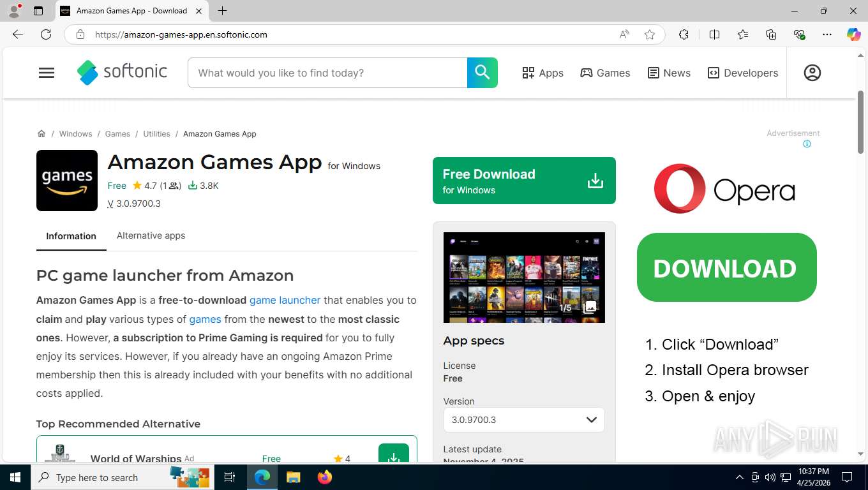Image resolution: width=868 pixels, height=490 pixels.
Task: Go to Games breadcrumb
Action: tap(117, 133)
